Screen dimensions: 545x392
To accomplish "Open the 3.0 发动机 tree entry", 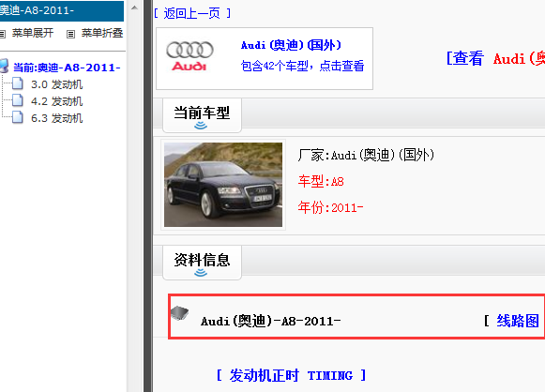I will coord(56,84).
